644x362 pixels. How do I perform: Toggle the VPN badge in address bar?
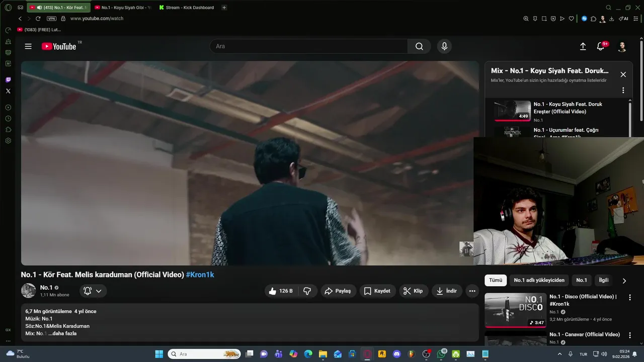(x=51, y=19)
